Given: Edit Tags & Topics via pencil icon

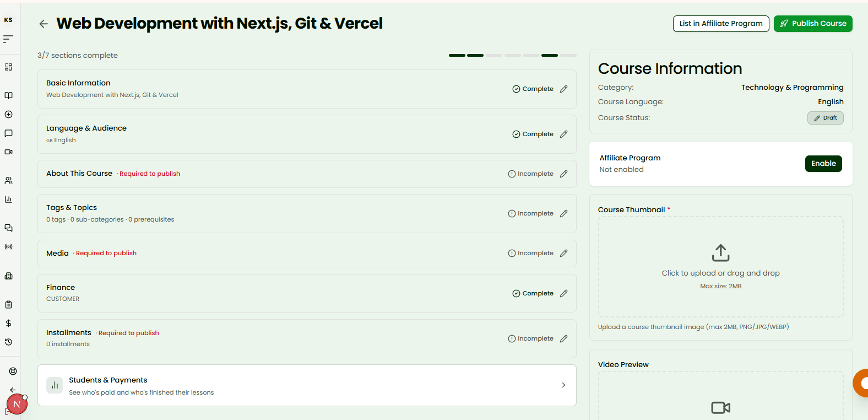Looking at the screenshot, I should click(x=563, y=214).
